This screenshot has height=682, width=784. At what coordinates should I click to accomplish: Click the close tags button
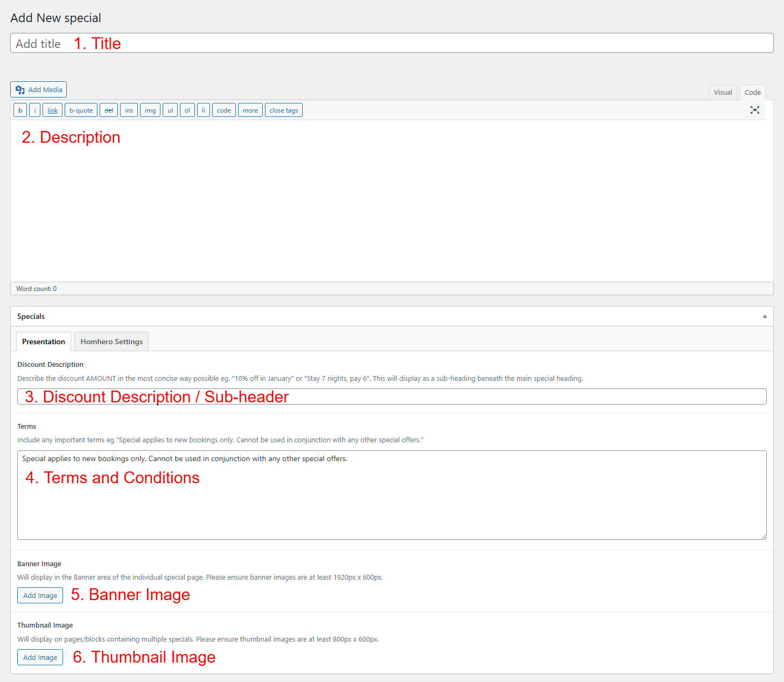click(283, 110)
